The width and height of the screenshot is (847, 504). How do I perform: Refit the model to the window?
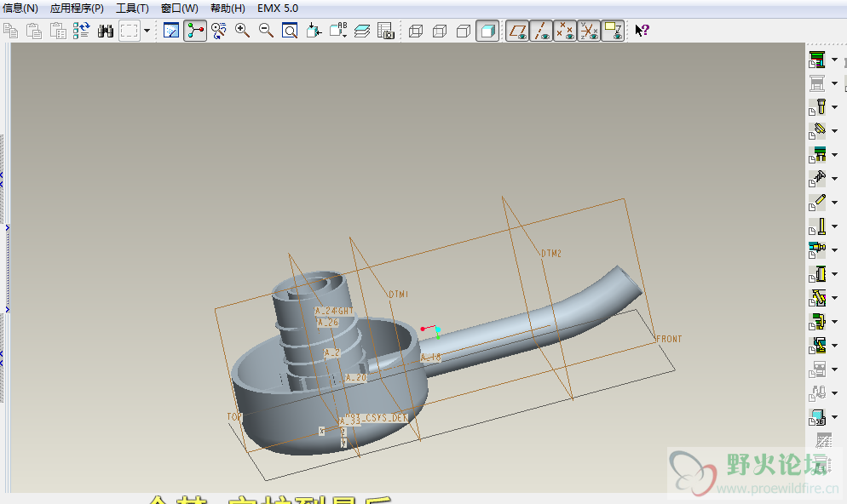[290, 31]
